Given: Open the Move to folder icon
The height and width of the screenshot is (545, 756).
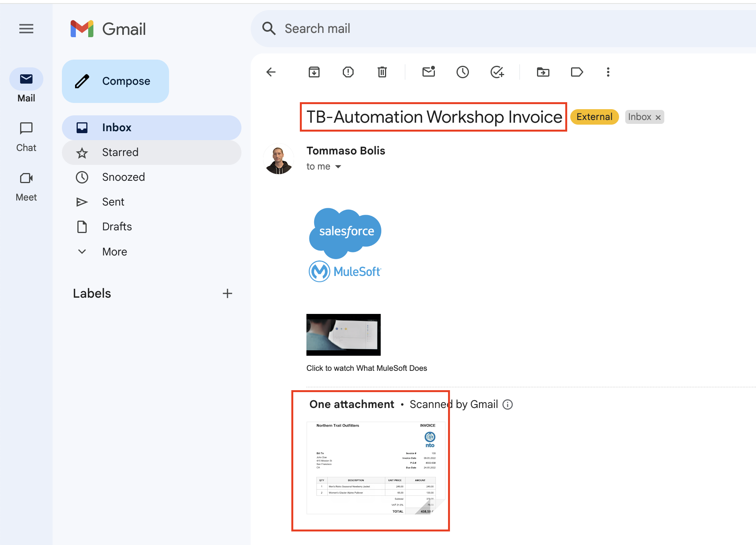Looking at the screenshot, I should pyautogui.click(x=543, y=72).
